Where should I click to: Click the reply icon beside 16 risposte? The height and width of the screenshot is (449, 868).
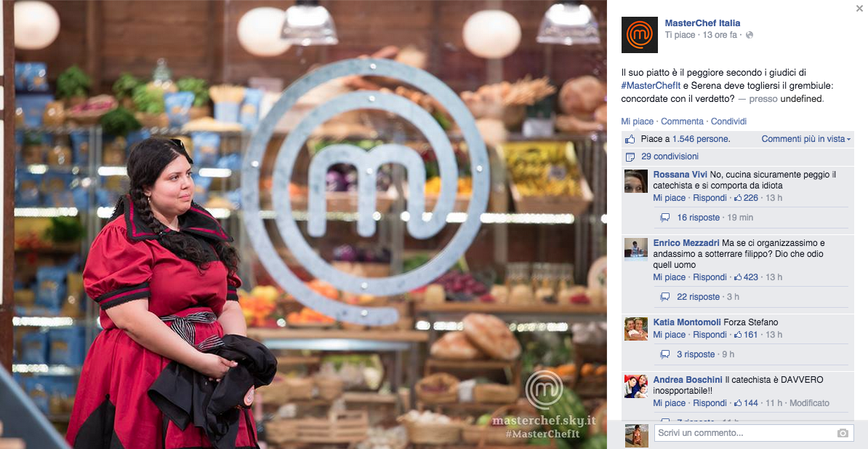[665, 218]
